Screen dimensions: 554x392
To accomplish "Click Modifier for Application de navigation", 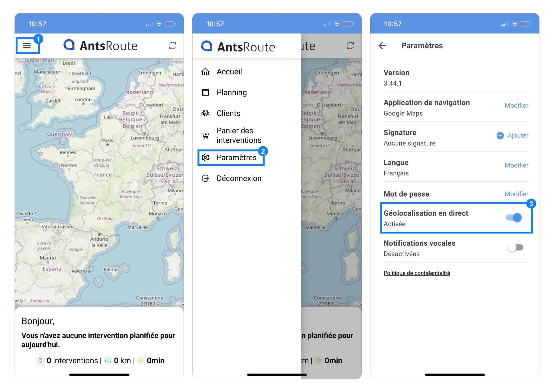I will coord(516,106).
